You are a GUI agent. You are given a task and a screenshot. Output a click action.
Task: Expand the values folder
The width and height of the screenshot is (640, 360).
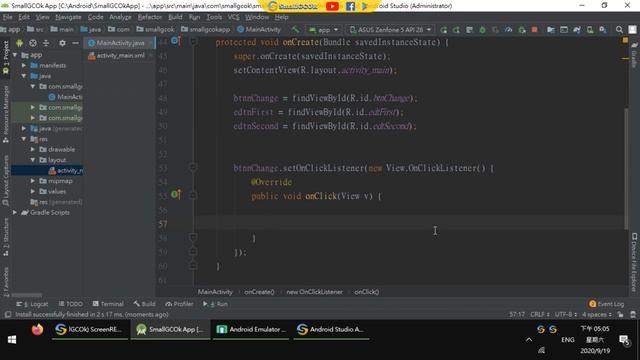coord(33,191)
